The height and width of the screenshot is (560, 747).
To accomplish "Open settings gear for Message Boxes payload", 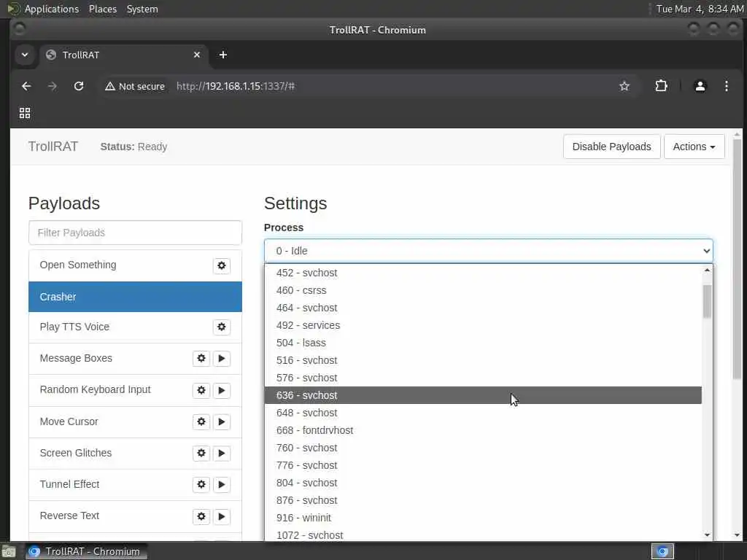I will (x=201, y=358).
